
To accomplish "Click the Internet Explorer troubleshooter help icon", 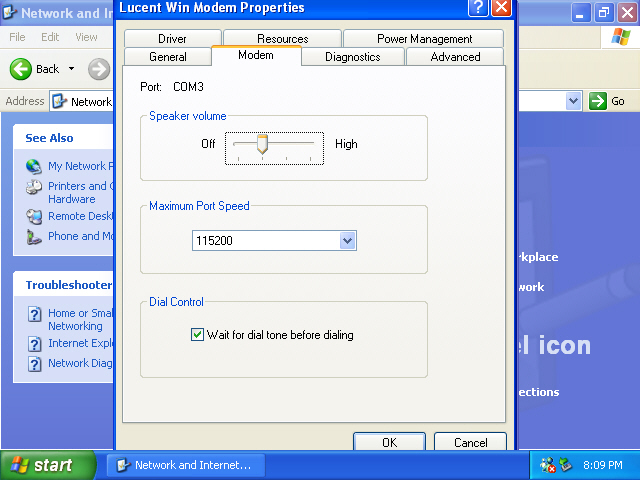I will (x=35, y=344).
